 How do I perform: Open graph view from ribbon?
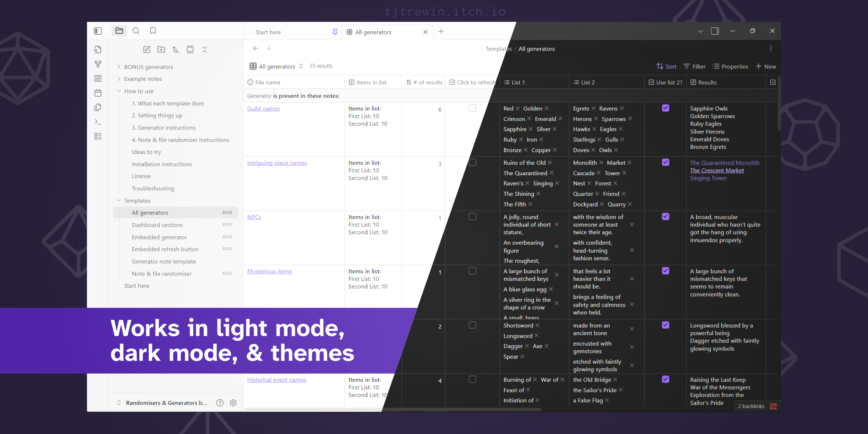pos(98,64)
